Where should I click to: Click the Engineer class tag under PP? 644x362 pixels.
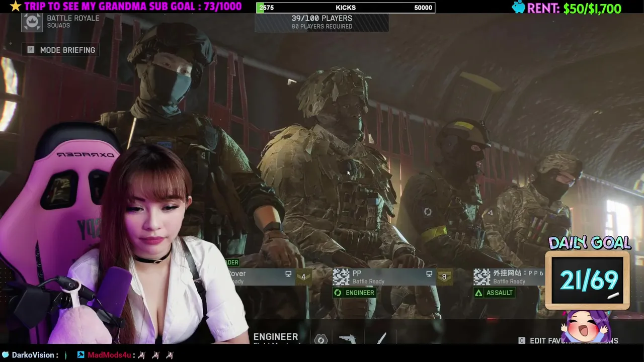[355, 293]
